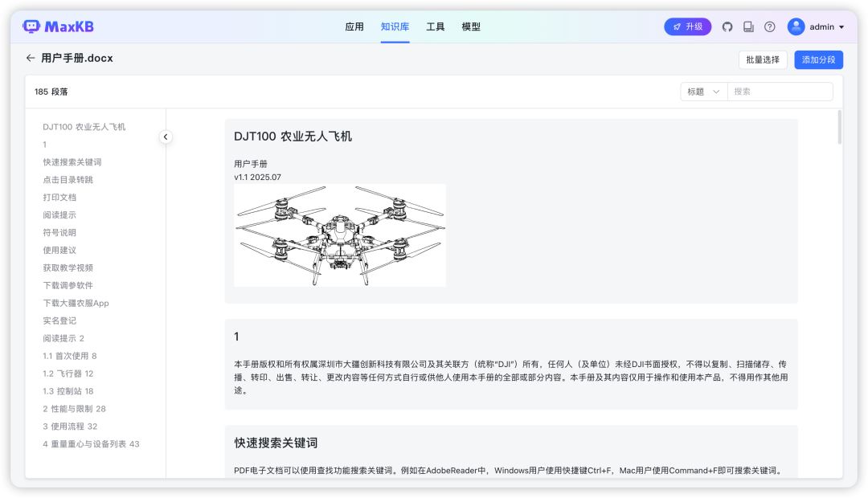Collapse the outline sidebar with chevron
Screen dimensions: 868x498
pos(166,137)
